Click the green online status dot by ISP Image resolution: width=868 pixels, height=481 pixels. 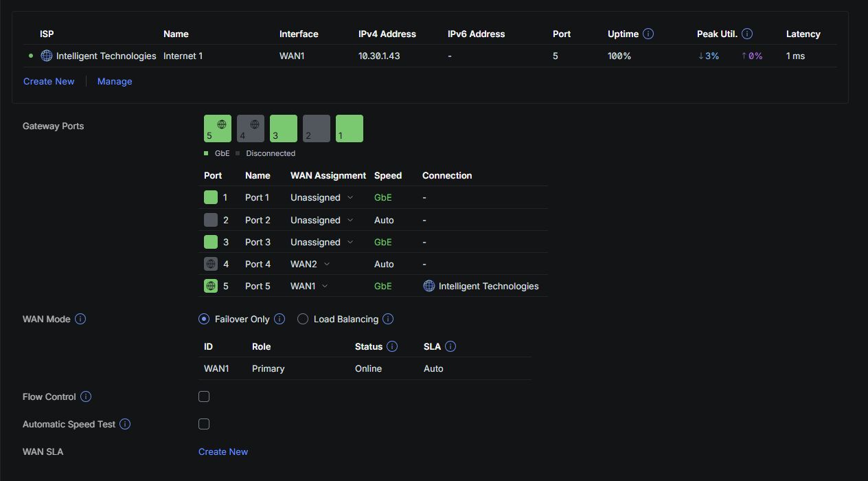point(31,56)
